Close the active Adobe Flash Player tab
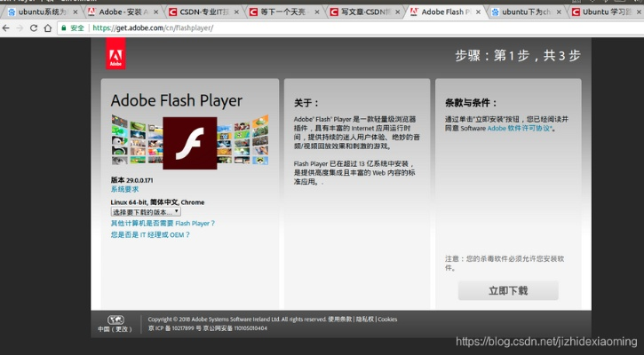 click(478, 12)
